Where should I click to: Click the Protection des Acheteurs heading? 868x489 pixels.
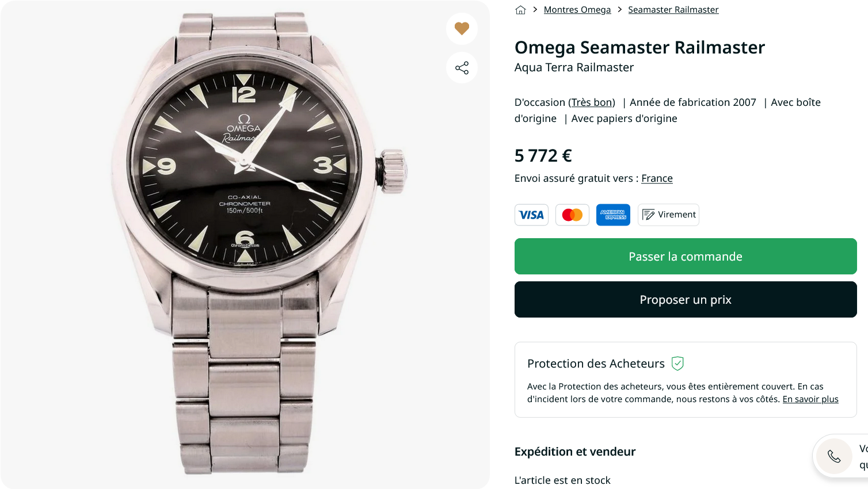coord(596,364)
